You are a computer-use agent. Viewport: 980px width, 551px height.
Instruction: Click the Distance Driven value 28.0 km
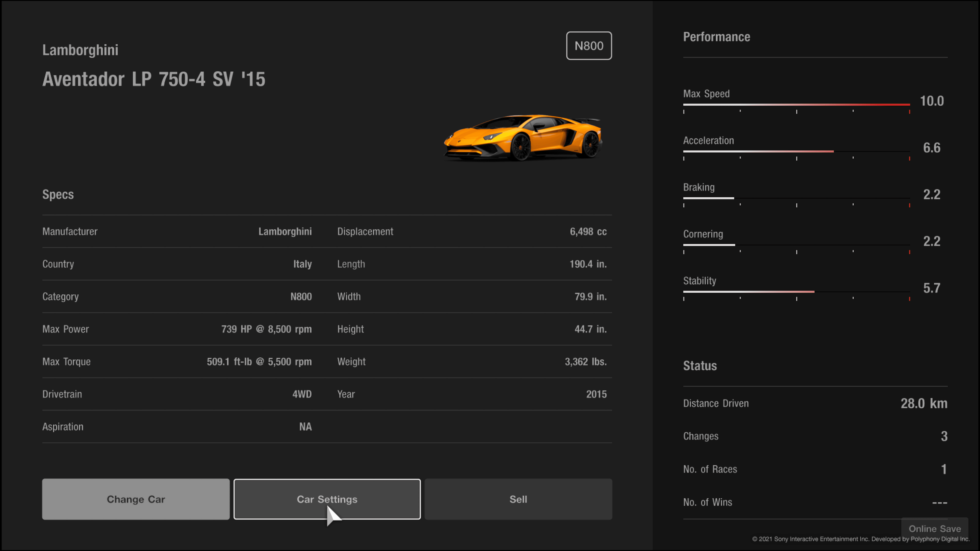coord(924,404)
